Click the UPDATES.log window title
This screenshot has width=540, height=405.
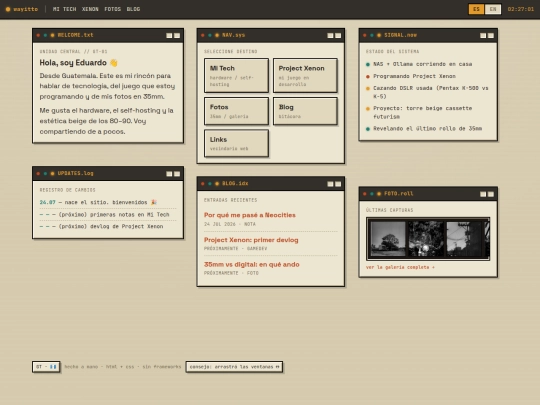click(75, 173)
